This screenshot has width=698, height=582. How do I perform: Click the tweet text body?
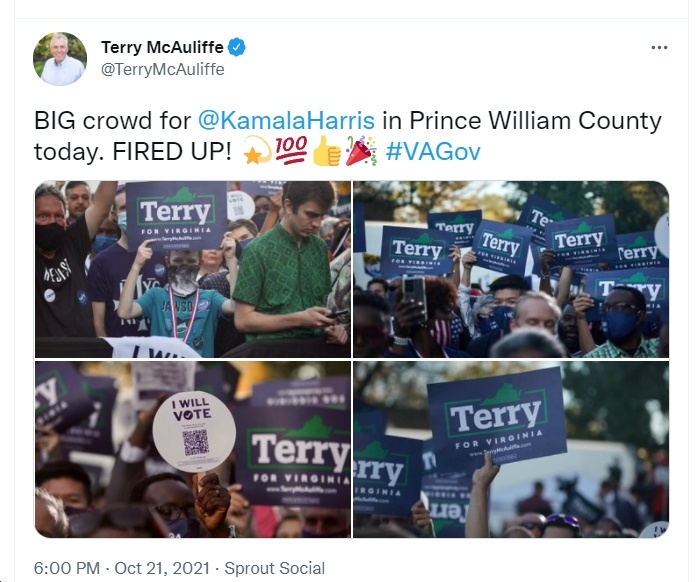point(348,136)
